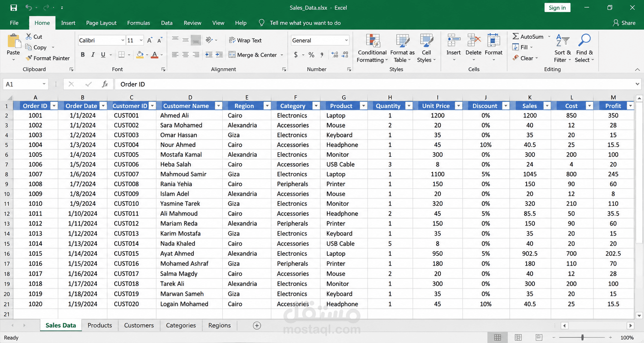Click the red Font Color A button
Viewport: 644px width, 343px height.
154,55
